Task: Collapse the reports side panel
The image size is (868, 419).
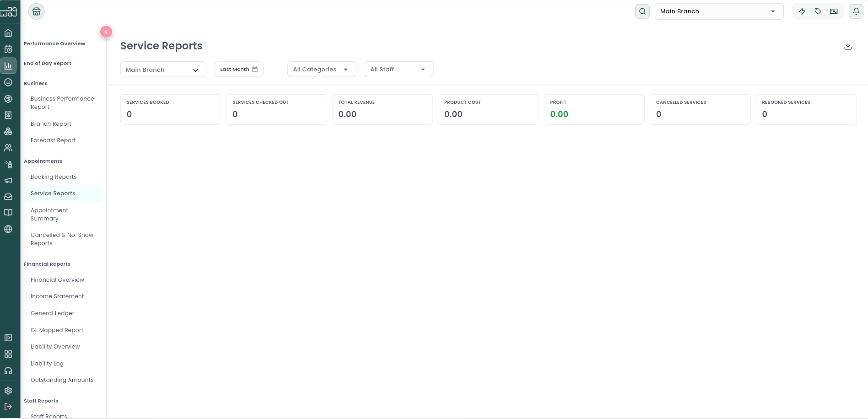Action: [106, 32]
